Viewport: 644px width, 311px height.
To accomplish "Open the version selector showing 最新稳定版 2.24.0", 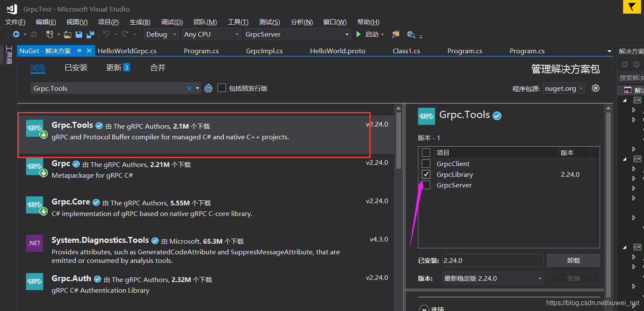I will tap(493, 278).
